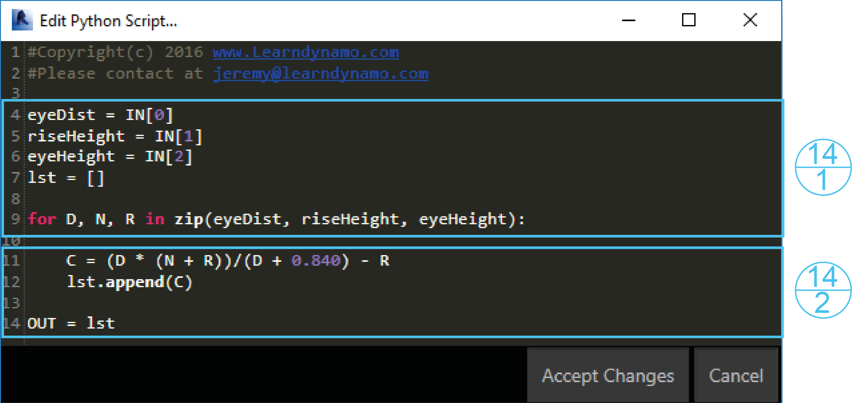The image size is (868, 403).
Task: Click the circled 14/1 callout marker
Action: point(823,167)
